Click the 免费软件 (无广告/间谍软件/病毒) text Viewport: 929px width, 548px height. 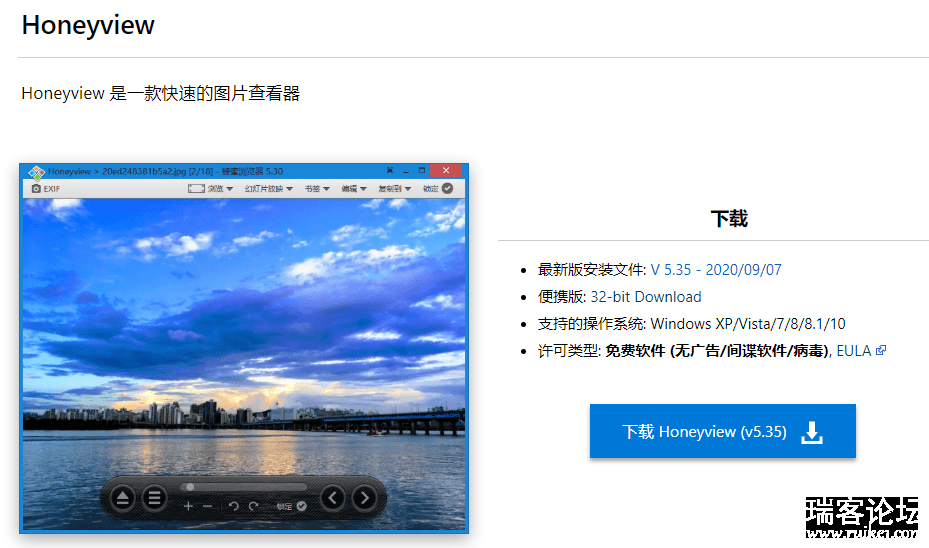717,351
